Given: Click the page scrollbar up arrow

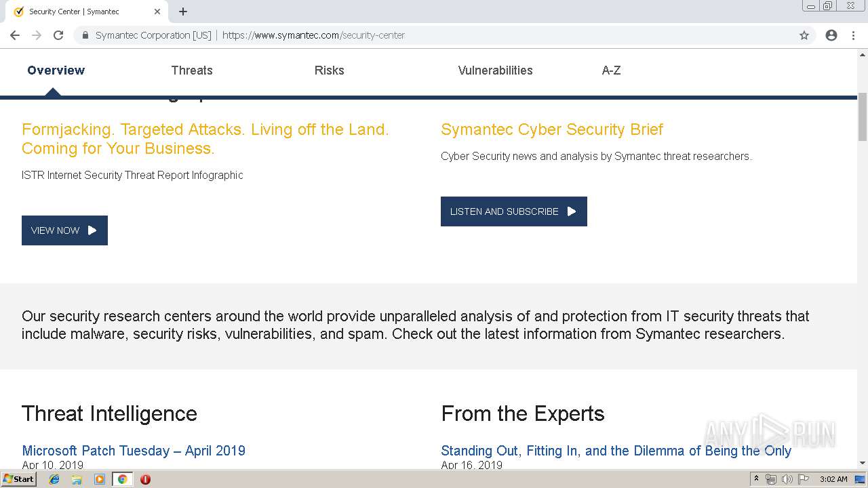Looking at the screenshot, I should click(863, 54).
